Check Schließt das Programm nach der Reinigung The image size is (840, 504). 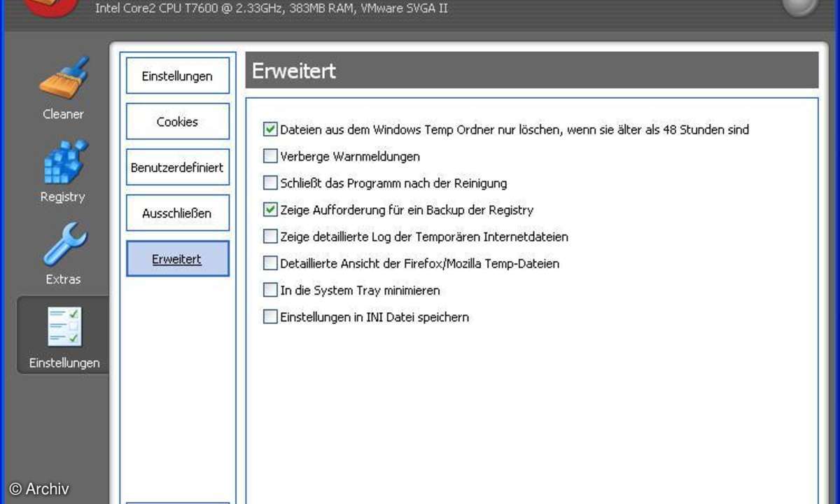coord(270,183)
